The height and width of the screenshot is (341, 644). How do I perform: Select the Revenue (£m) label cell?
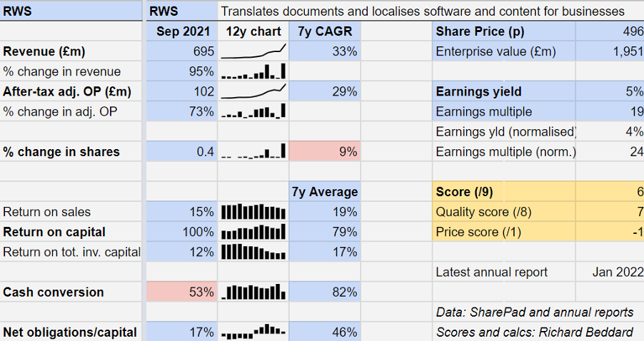click(71, 51)
